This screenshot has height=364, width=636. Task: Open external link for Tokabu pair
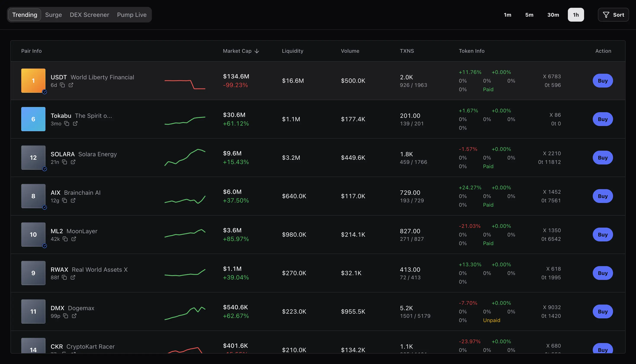75,123
